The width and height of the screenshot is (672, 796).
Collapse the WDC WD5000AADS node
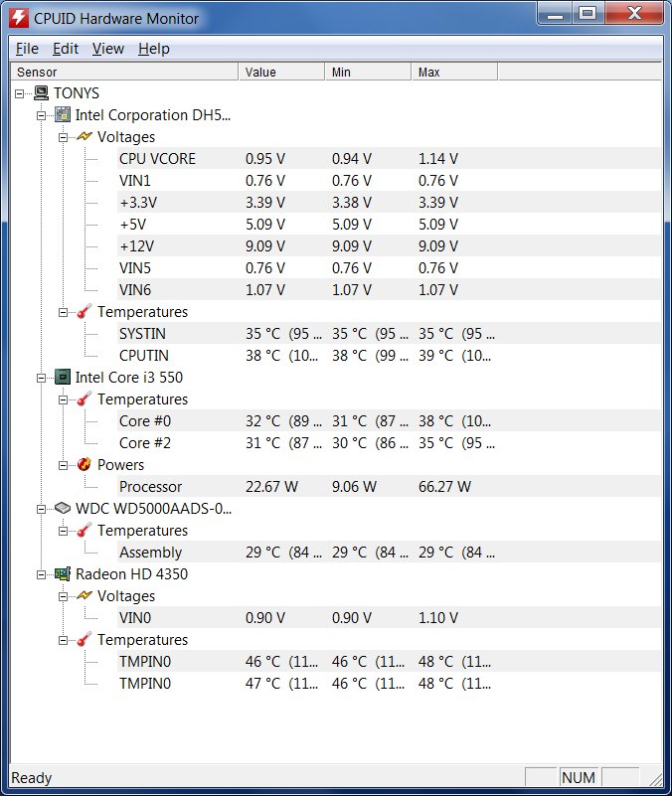[41, 509]
